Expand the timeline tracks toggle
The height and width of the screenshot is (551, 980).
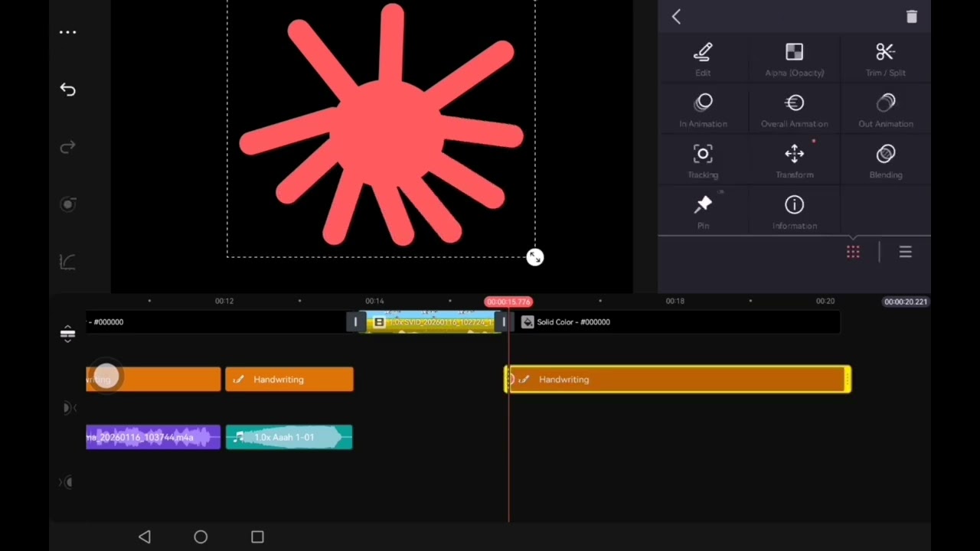click(x=67, y=334)
